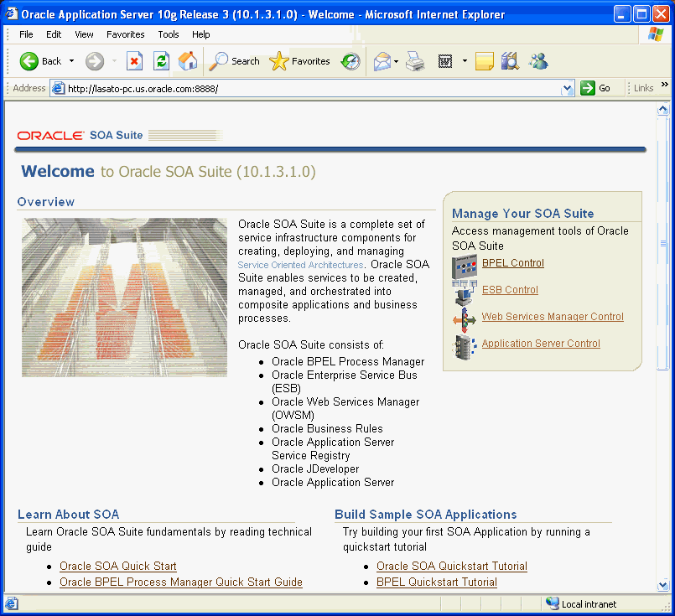Click the IE title bar icon

point(11,13)
